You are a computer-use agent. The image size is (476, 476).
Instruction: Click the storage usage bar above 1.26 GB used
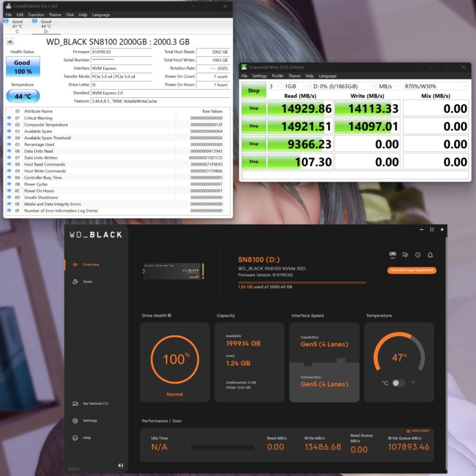pos(302,283)
